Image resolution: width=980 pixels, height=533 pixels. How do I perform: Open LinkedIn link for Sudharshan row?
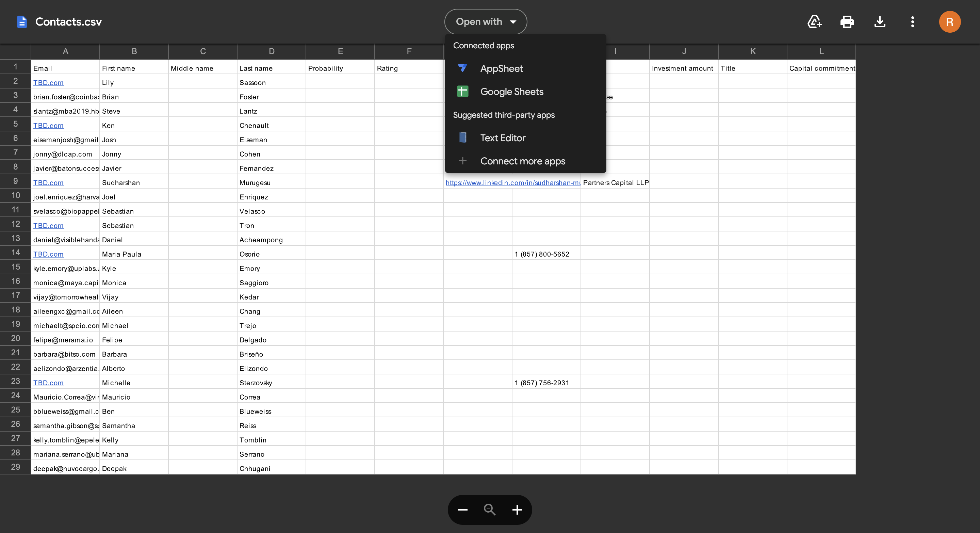tap(512, 182)
